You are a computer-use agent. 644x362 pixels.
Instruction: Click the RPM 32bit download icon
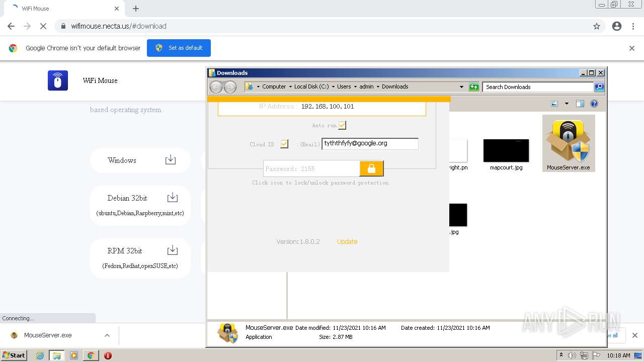pos(172,249)
